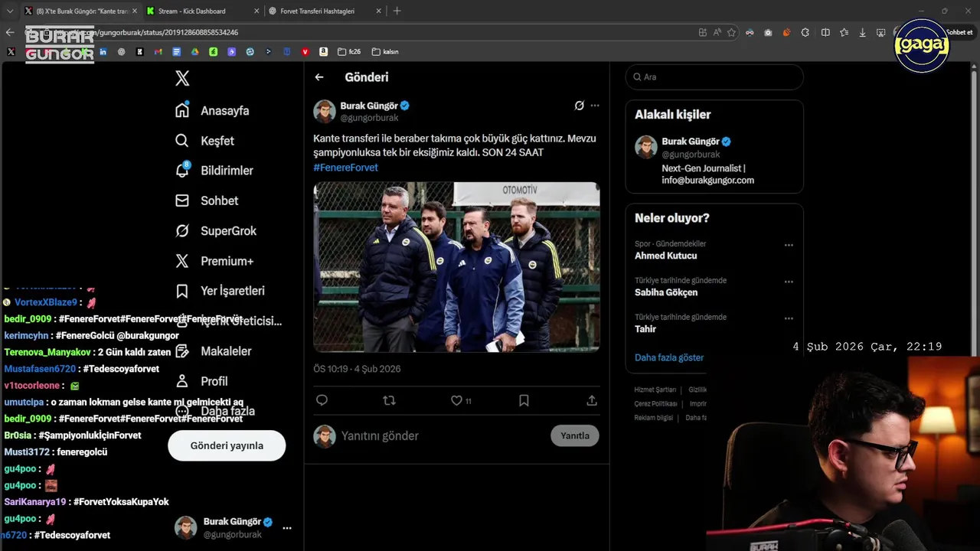Expand the tab list chevron

click(10, 11)
